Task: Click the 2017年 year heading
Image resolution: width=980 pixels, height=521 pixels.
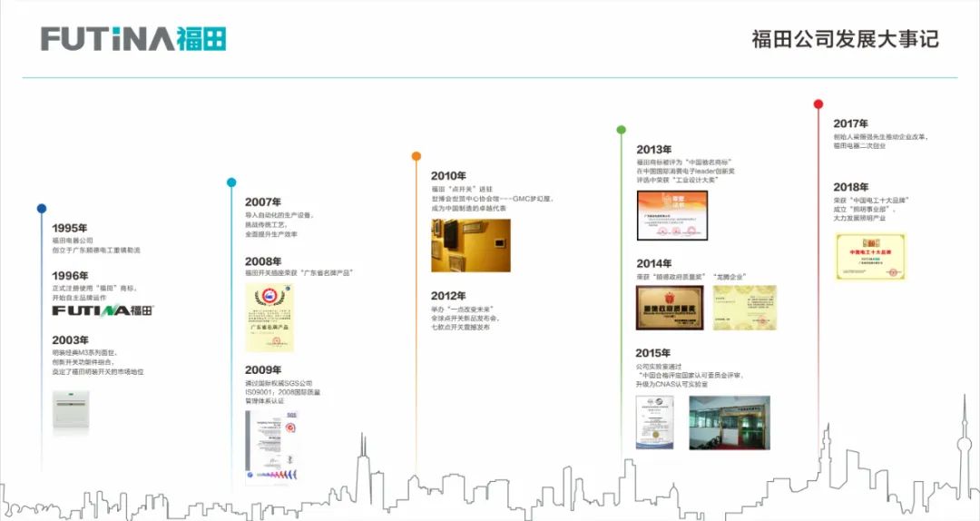Action: tap(850, 123)
